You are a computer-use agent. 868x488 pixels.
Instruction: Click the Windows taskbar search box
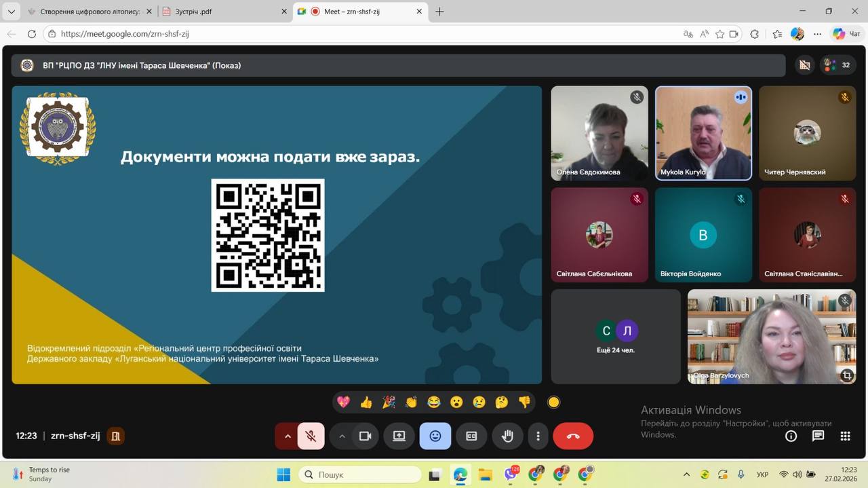[360, 474]
